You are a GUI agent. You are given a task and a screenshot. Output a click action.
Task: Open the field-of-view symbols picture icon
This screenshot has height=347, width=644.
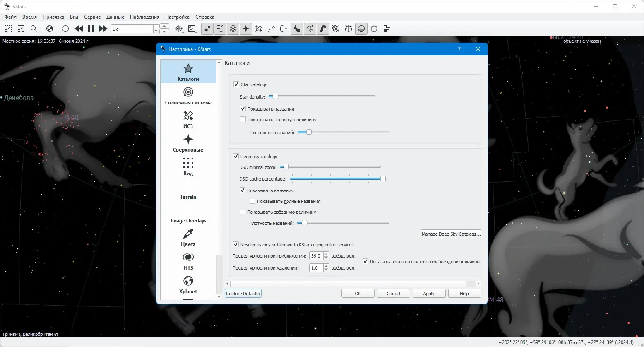click(192, 29)
